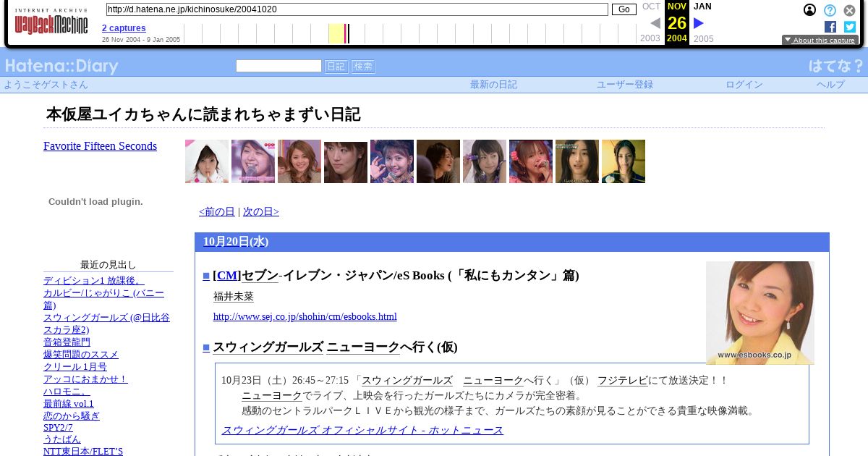This screenshot has width=868, height=456.
Task: Open sixth thumbnail of person with glasses
Action: tap(438, 161)
